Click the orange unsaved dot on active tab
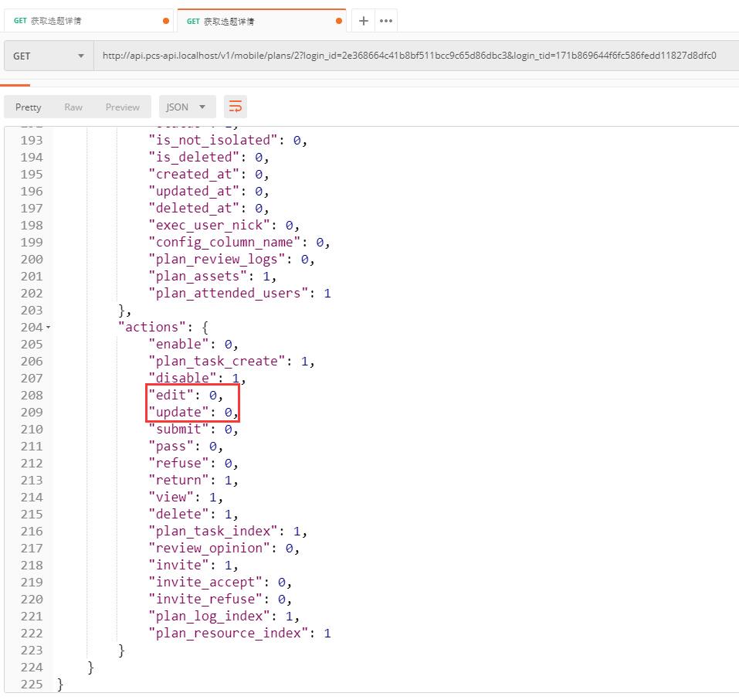Viewport: 739px width, 700px height. coord(339,22)
